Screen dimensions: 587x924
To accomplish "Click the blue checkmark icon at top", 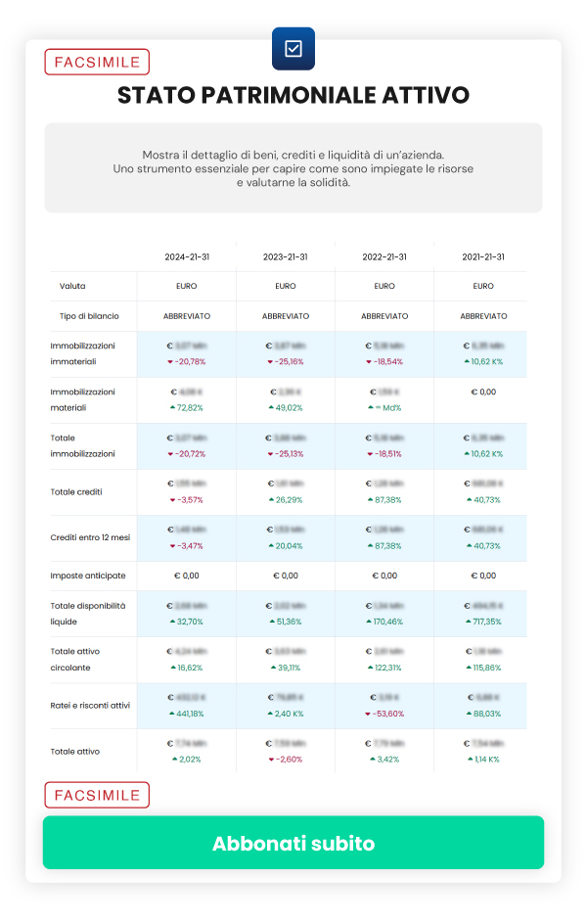I will [x=293, y=48].
